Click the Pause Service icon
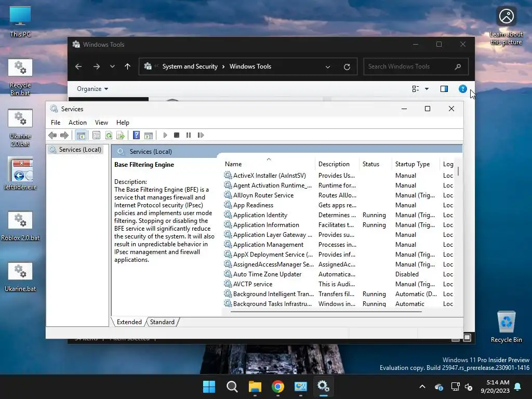Image resolution: width=532 pixels, height=399 pixels. pos(189,136)
